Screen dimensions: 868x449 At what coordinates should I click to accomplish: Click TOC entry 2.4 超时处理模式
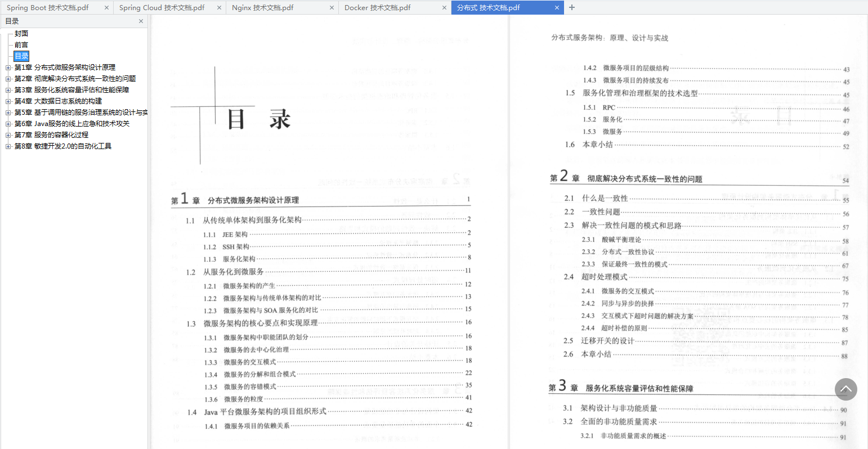(706, 277)
